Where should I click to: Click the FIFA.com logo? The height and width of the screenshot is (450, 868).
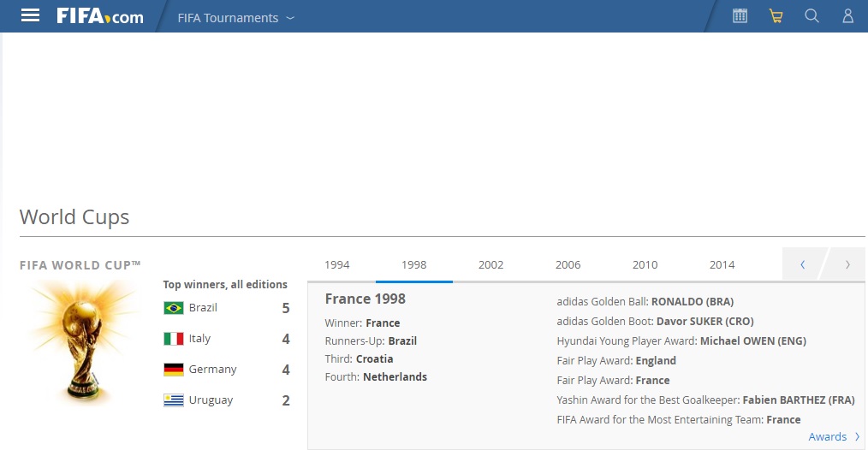pyautogui.click(x=99, y=16)
